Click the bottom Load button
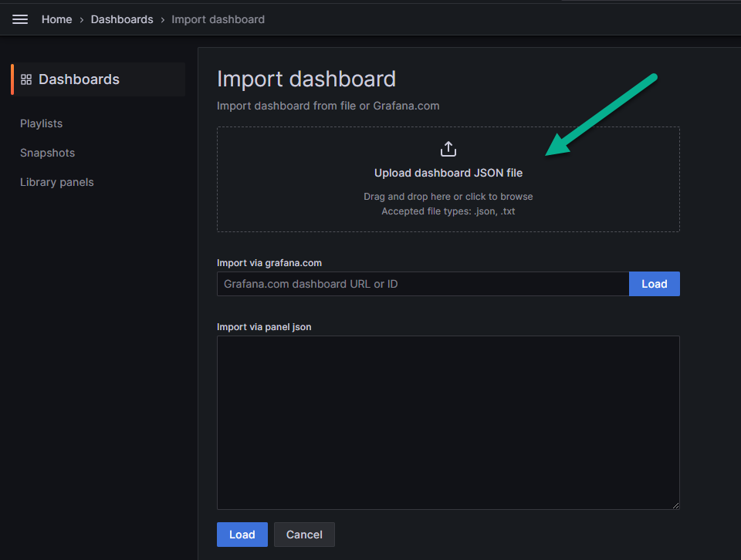The image size is (741, 560). tap(242, 535)
